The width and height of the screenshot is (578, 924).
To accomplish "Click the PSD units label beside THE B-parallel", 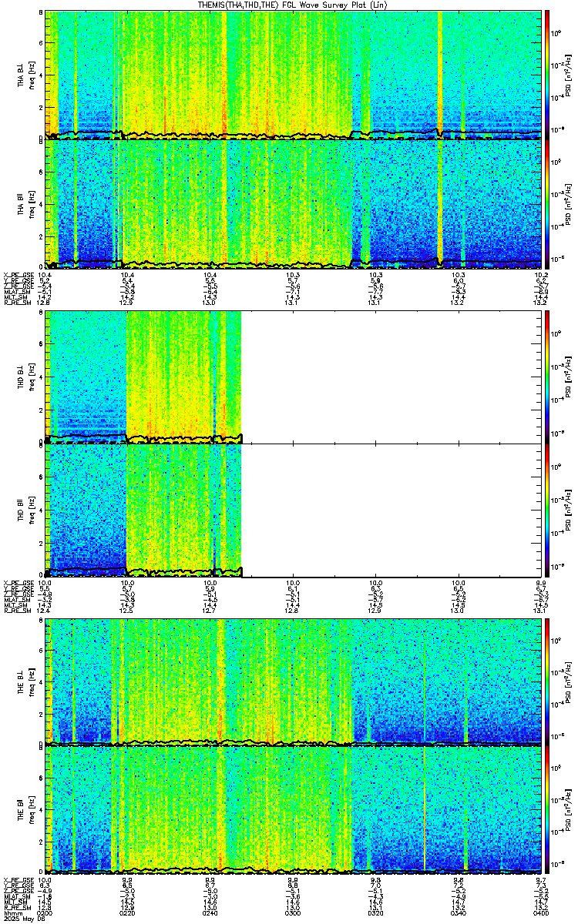I will 568,811.
